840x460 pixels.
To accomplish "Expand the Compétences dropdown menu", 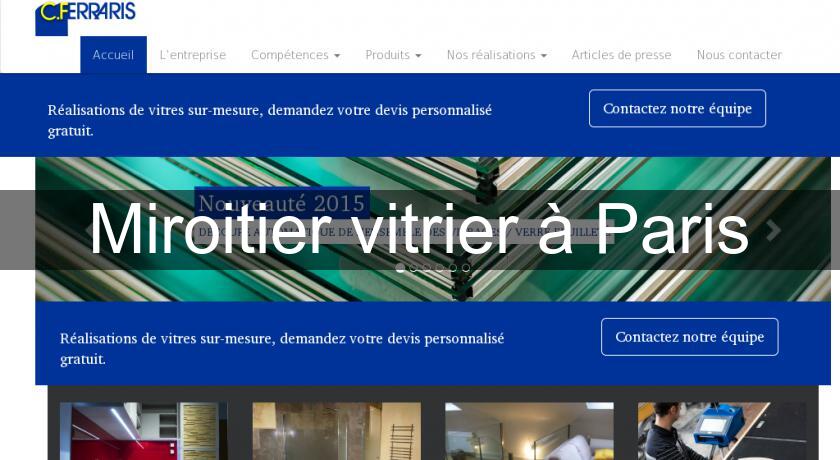I will coord(295,55).
